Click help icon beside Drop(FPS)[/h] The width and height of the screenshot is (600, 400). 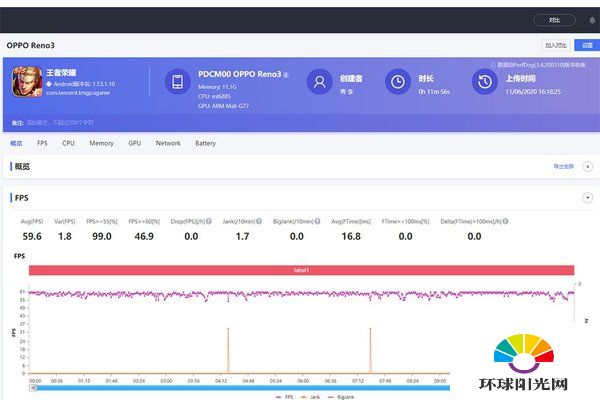click(x=209, y=221)
